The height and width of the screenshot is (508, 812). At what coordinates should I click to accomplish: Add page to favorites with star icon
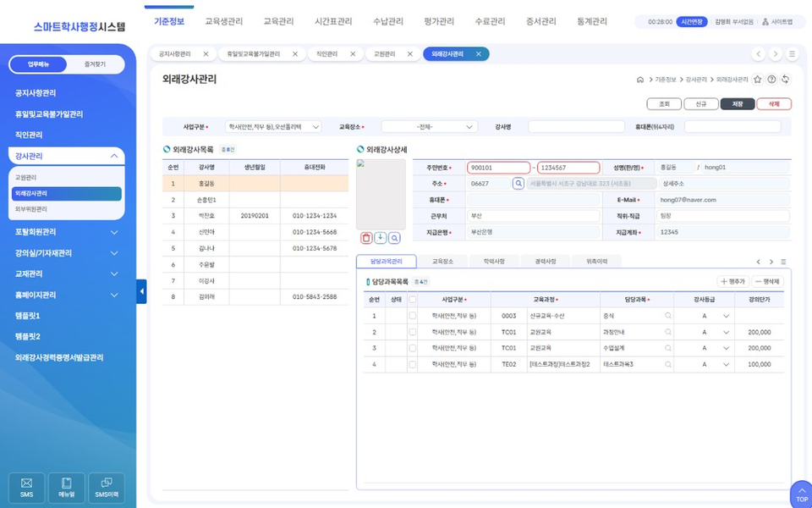coord(758,80)
